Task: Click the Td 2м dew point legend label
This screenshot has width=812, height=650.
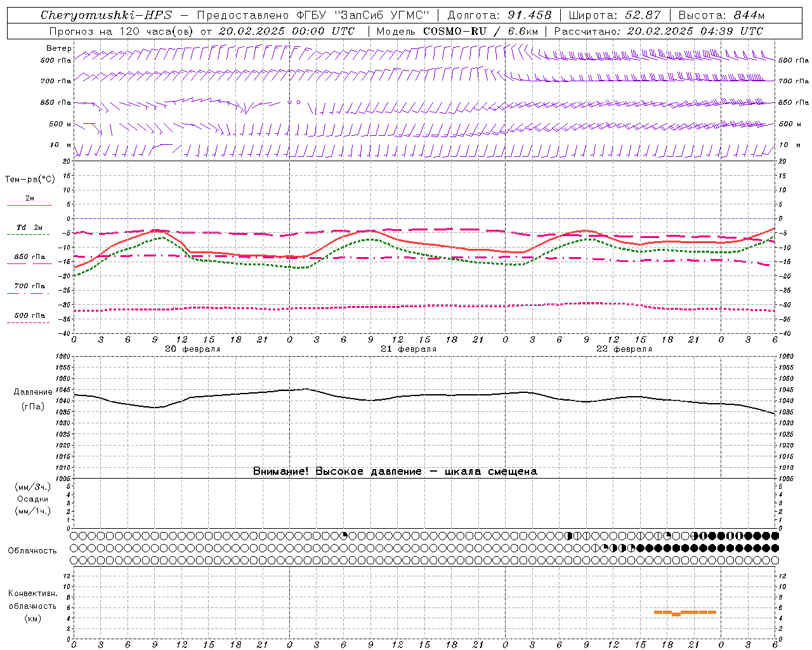Action: 29,227
